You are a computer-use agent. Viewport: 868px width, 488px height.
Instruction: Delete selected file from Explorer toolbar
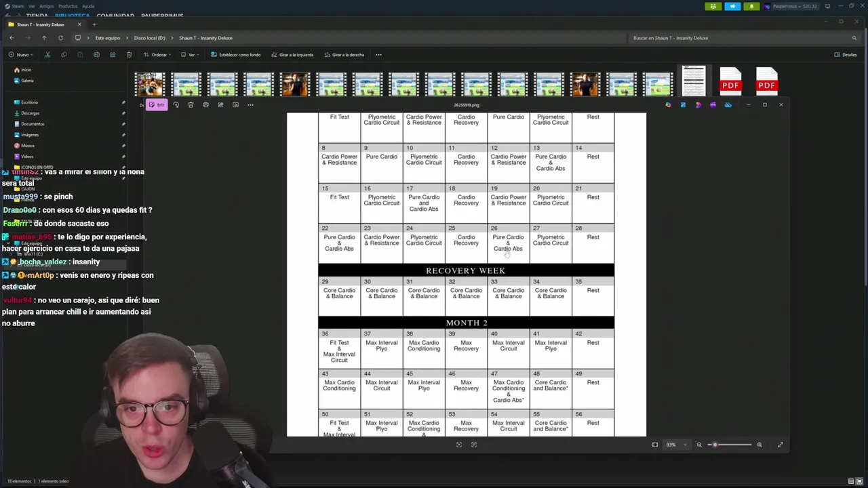129,55
